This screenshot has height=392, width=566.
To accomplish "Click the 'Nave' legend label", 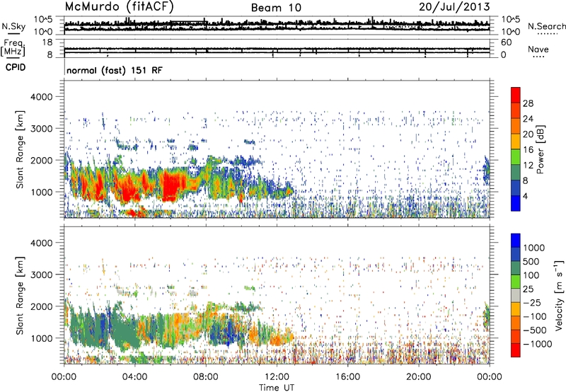I will tap(538, 49).
